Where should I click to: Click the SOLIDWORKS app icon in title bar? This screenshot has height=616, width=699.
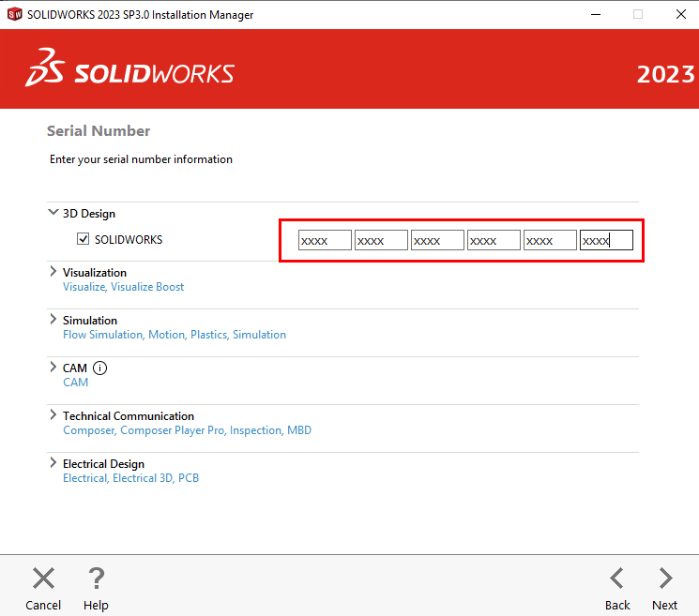coord(14,14)
